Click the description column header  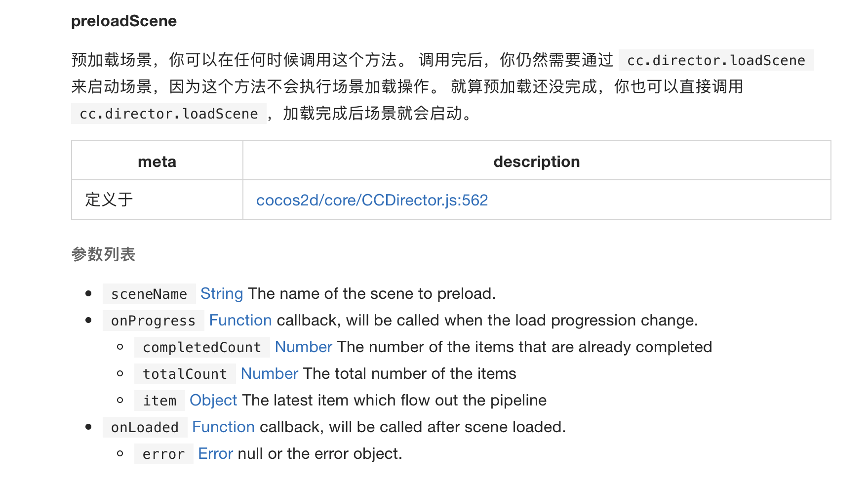tap(536, 161)
